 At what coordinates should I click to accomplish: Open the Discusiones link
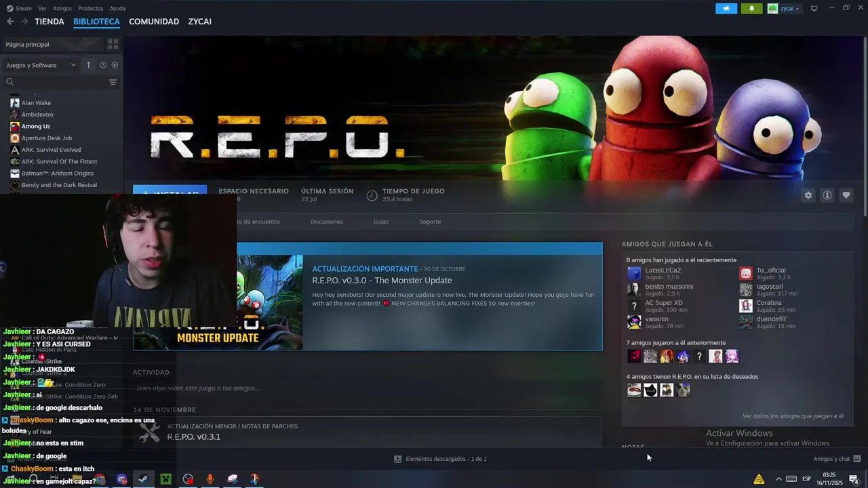click(327, 222)
